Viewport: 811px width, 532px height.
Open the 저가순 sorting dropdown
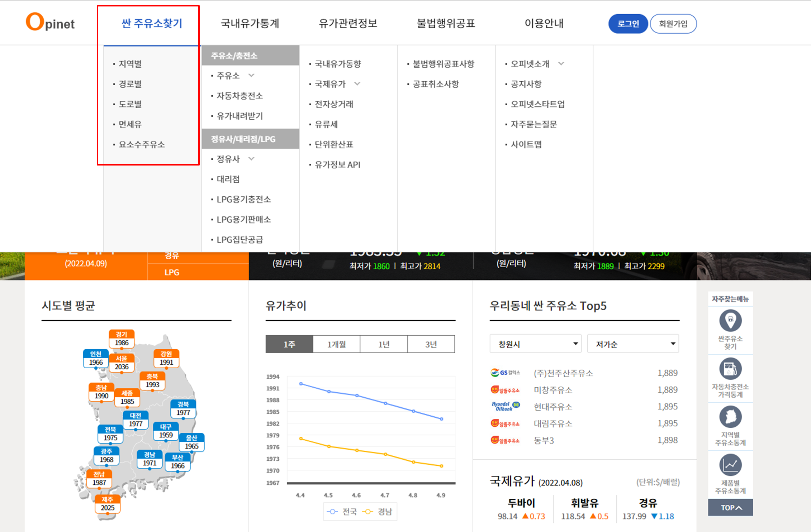click(633, 344)
